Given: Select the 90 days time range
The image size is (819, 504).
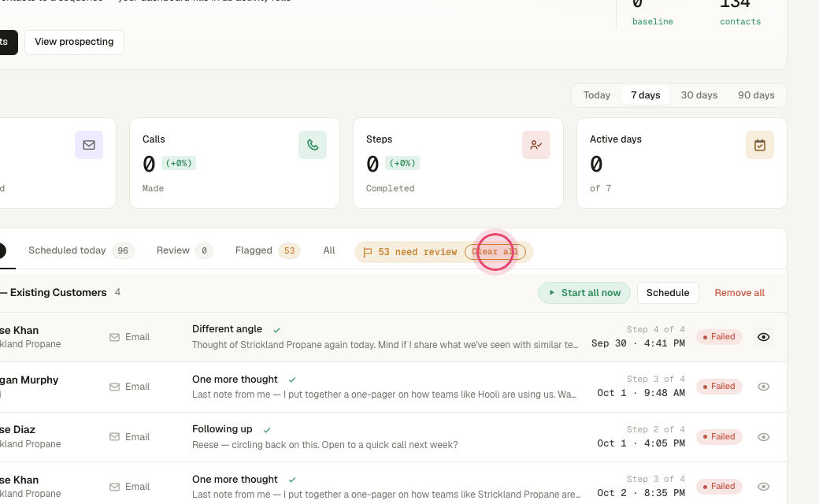Looking at the screenshot, I should pos(756,95).
